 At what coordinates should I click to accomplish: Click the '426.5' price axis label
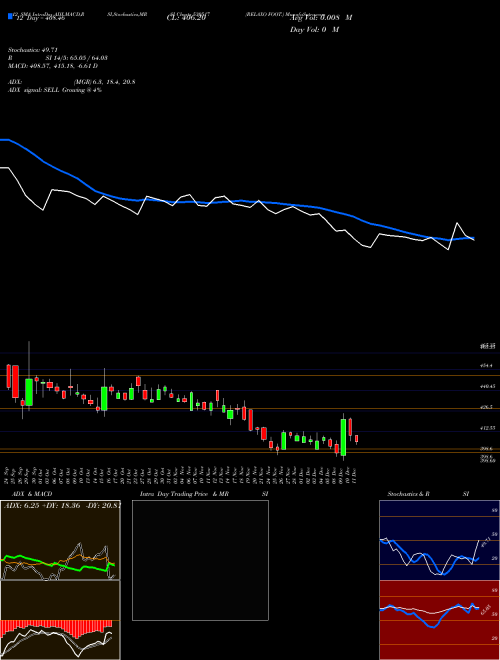coord(487,407)
